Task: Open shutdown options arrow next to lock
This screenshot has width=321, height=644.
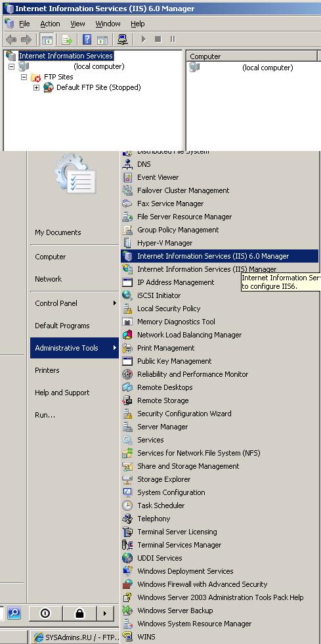Action: [x=104, y=614]
